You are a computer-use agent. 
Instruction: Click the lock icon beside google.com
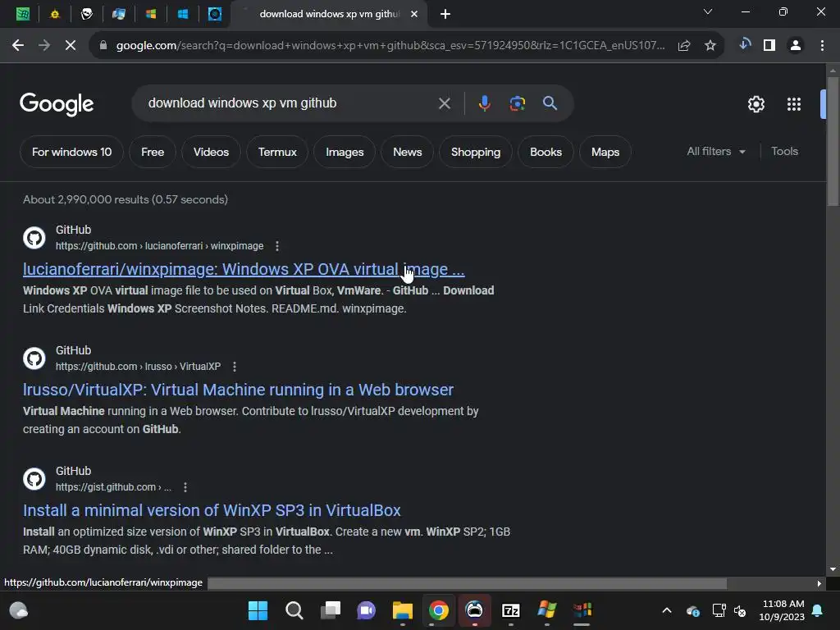click(103, 46)
